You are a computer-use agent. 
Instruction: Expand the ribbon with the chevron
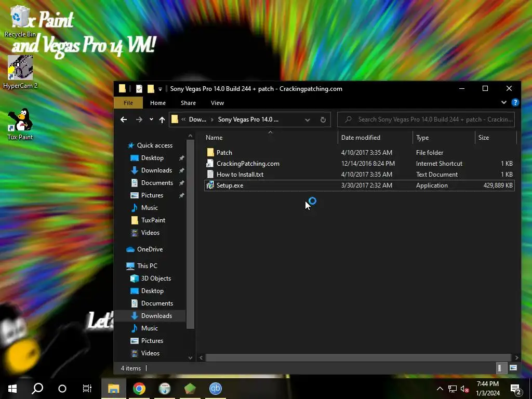click(x=504, y=102)
